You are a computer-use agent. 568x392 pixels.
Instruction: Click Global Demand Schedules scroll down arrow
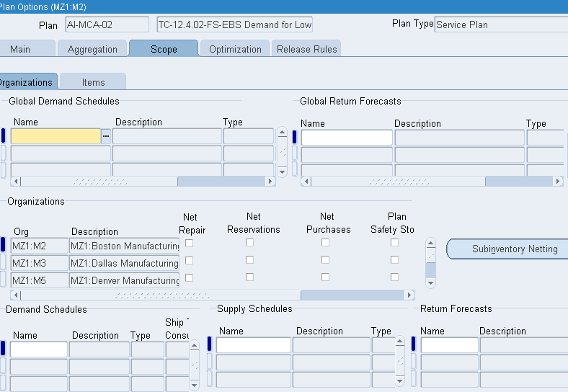282,171
